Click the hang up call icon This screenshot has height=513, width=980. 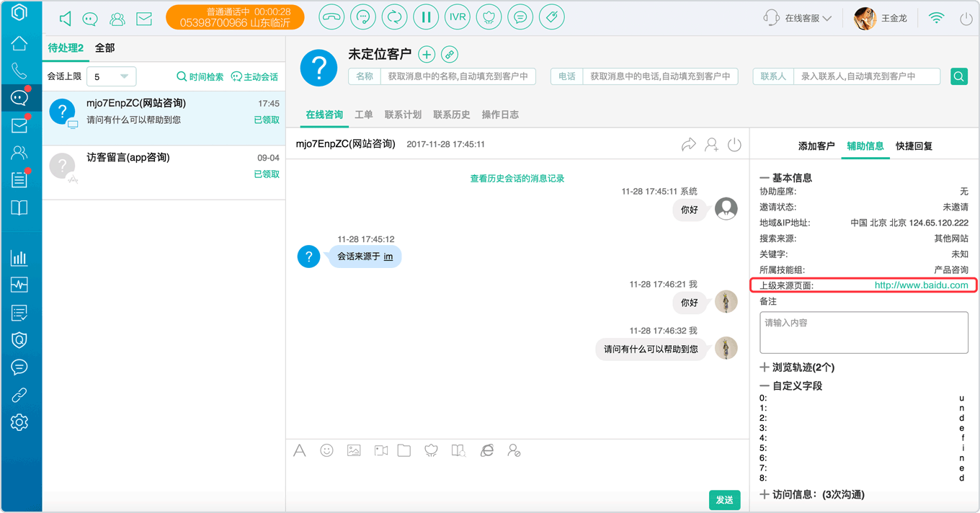(331, 17)
